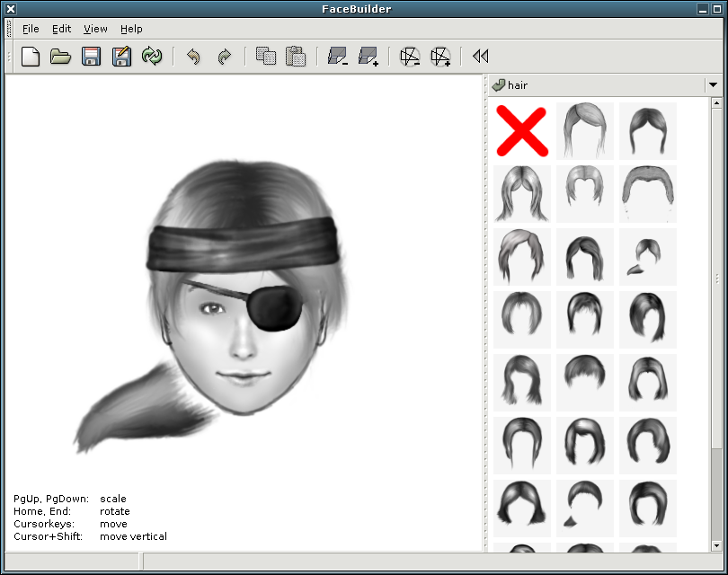Click the green refresh arrows icon
The height and width of the screenshot is (575, 728).
click(x=152, y=57)
